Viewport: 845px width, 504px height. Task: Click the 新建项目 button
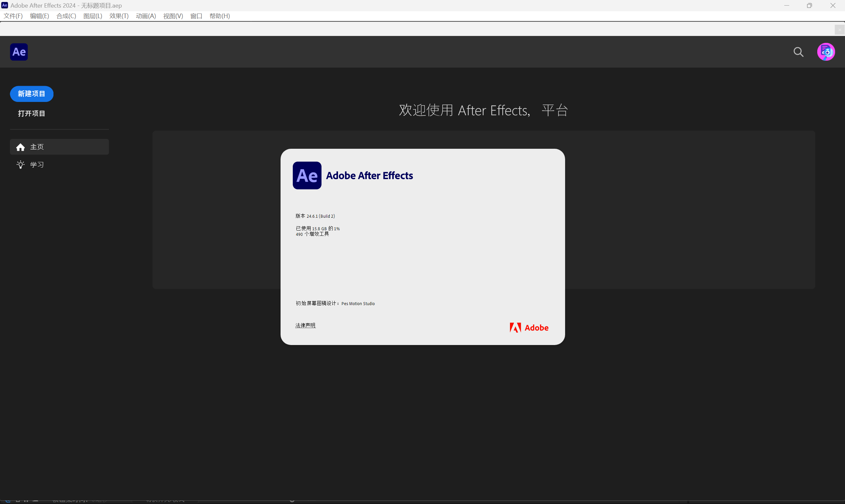[x=32, y=94]
